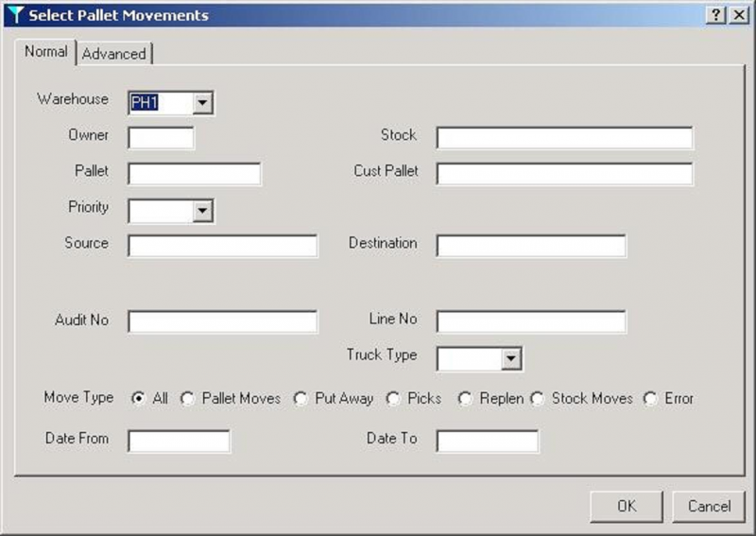Screen dimensions: 756x536
Task: Click the Cancel button
Action: 709,506
